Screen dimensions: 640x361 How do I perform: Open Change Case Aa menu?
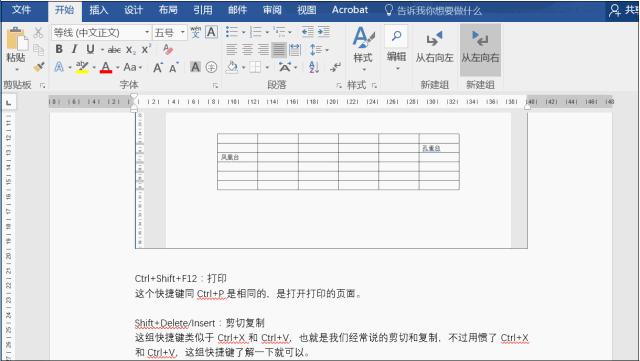(x=132, y=67)
